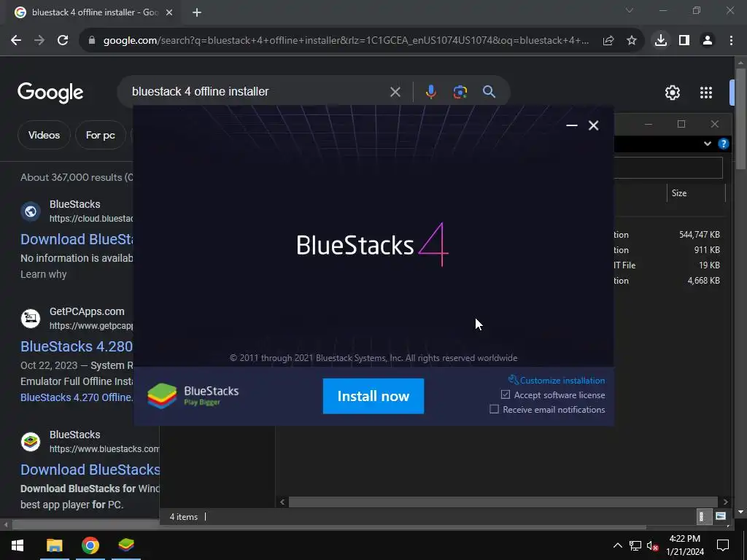The image size is (747, 560).
Task: Click the Google search magnifier icon
Action: point(489,91)
